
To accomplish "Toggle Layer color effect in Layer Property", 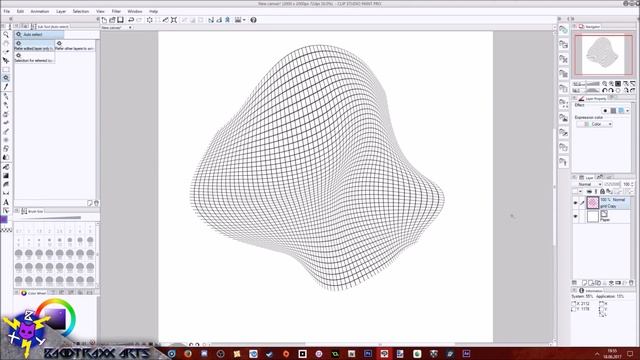I will (x=621, y=111).
